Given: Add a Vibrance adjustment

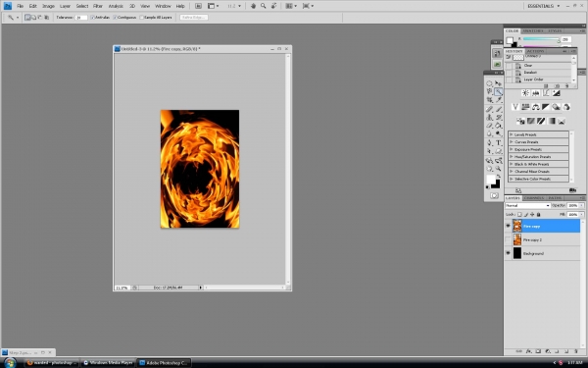Looking at the screenshot, I should click(515, 107).
